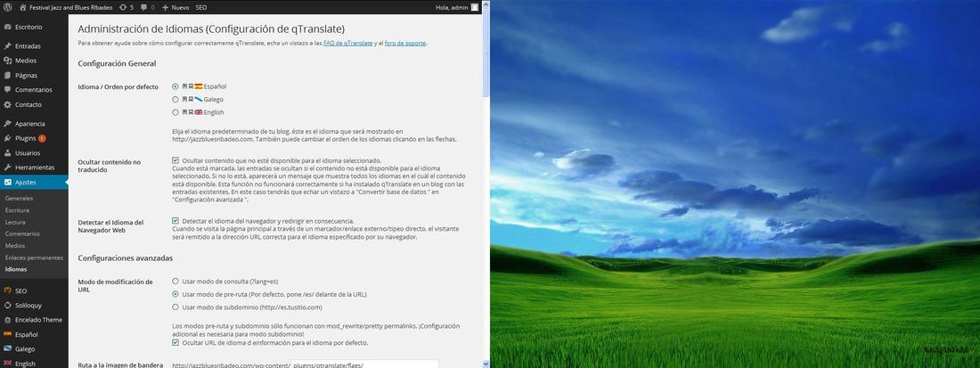
Task: Click the second order arrow beside English
Action: [x=191, y=112]
